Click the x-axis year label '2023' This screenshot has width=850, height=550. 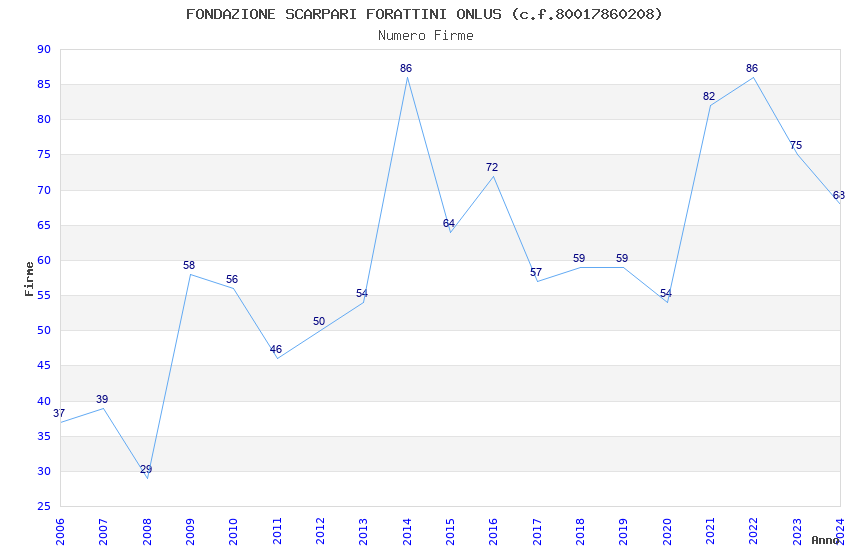click(797, 531)
